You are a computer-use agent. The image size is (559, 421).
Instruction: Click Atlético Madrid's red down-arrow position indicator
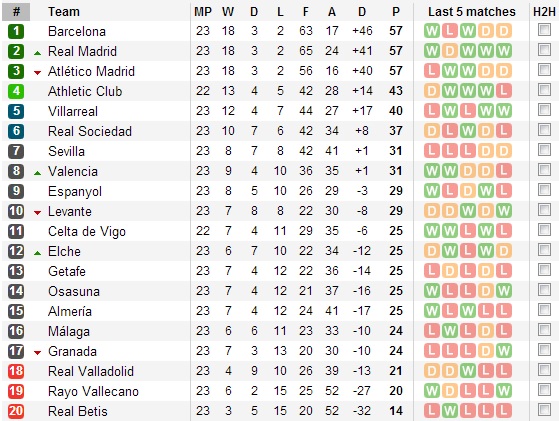point(37,73)
